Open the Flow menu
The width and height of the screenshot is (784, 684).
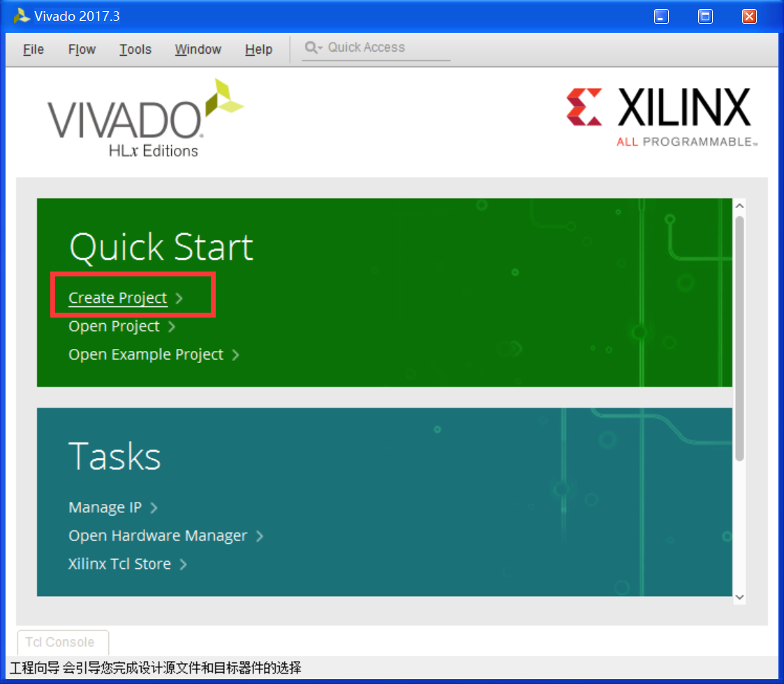(x=82, y=50)
